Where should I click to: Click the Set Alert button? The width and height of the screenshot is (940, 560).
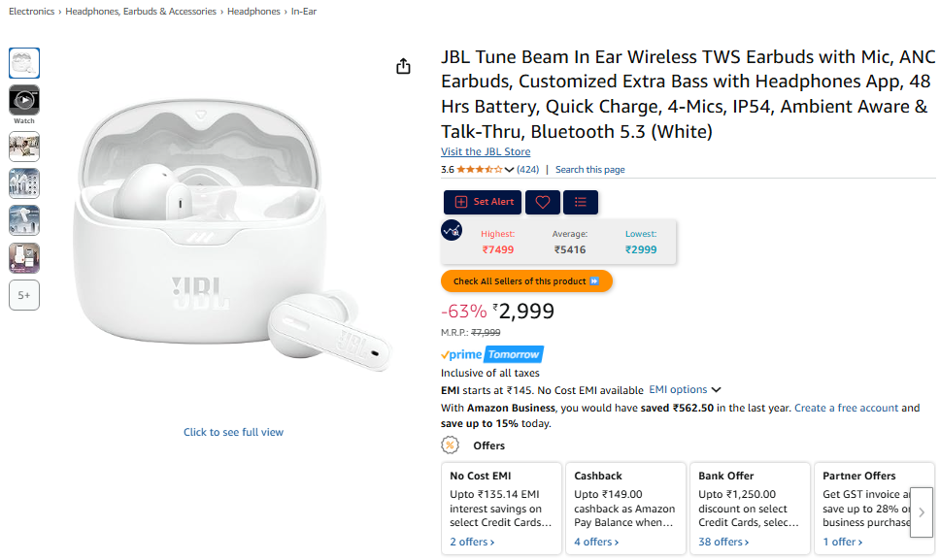click(483, 202)
